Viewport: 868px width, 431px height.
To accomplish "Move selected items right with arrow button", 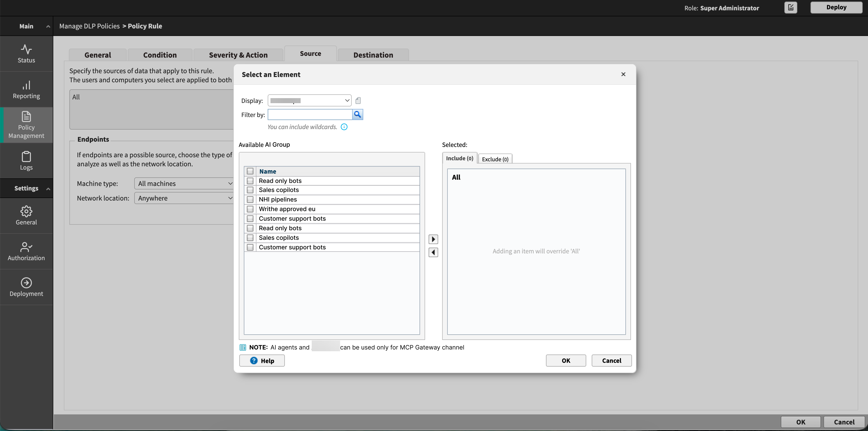I will pyautogui.click(x=433, y=239).
